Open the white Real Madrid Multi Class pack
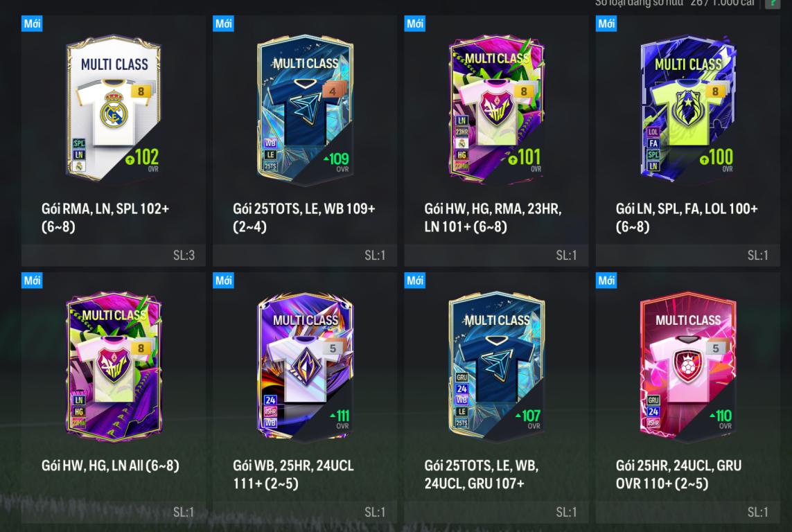792x532 pixels. pos(114,107)
